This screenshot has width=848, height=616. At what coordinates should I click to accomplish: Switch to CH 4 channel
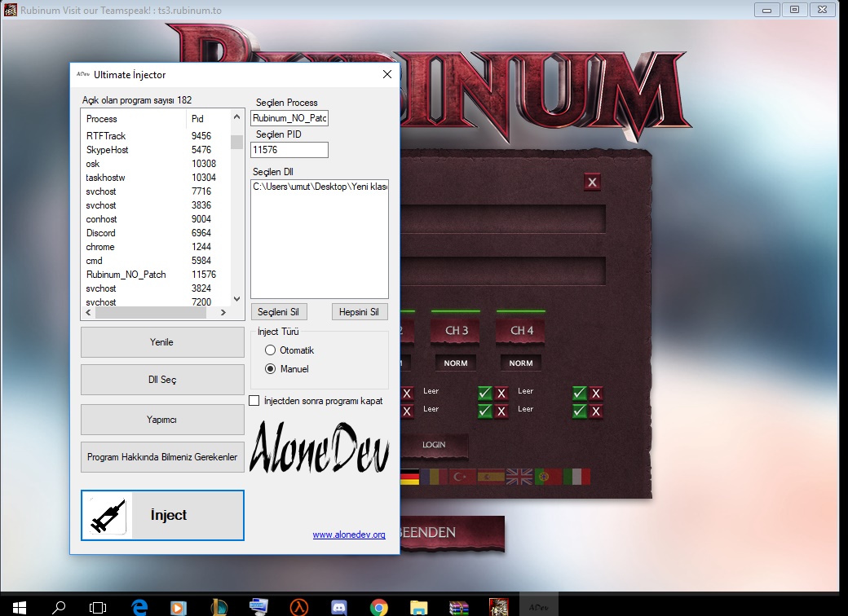521,330
